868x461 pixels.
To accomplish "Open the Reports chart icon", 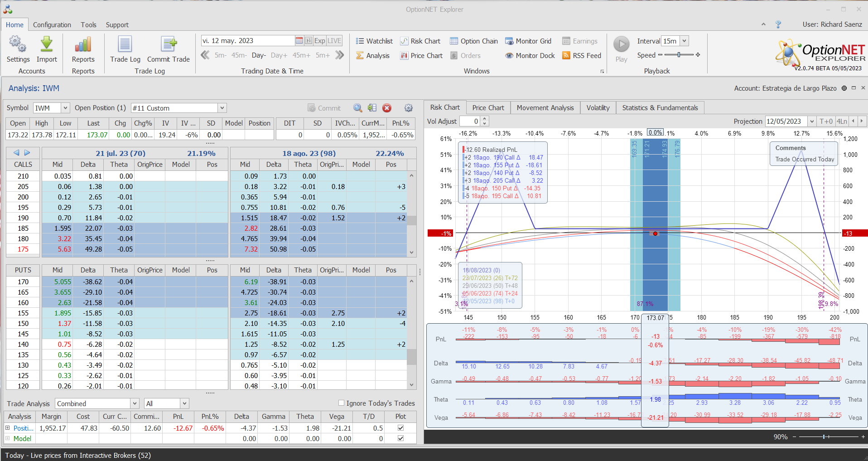I will click(83, 45).
